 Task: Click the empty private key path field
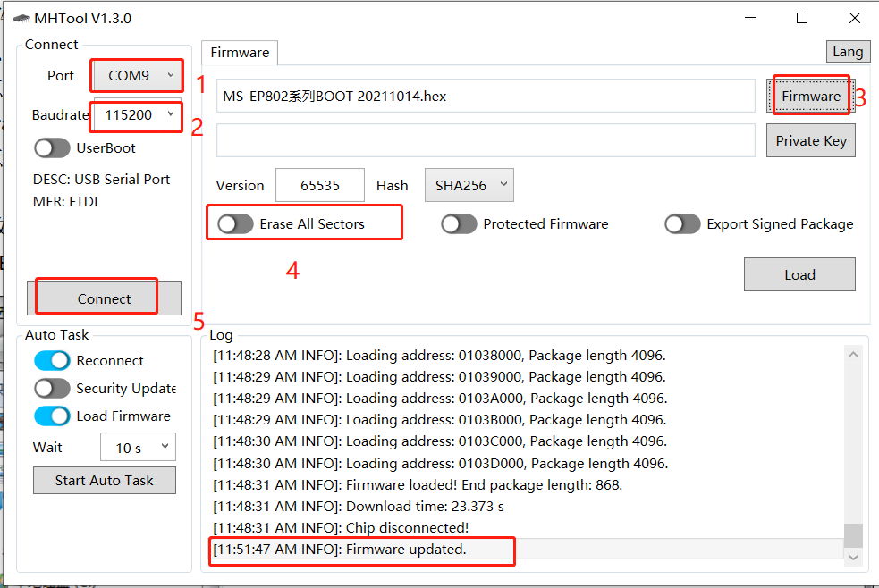[x=486, y=140]
